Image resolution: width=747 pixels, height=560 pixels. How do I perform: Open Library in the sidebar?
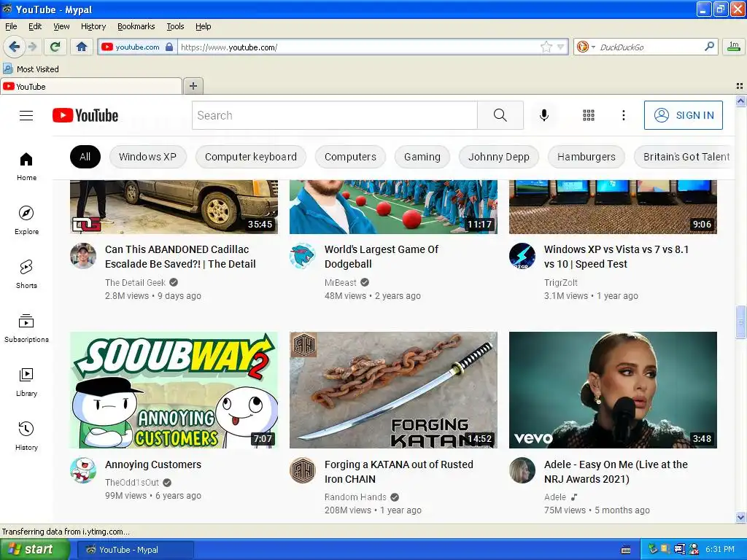[26, 382]
